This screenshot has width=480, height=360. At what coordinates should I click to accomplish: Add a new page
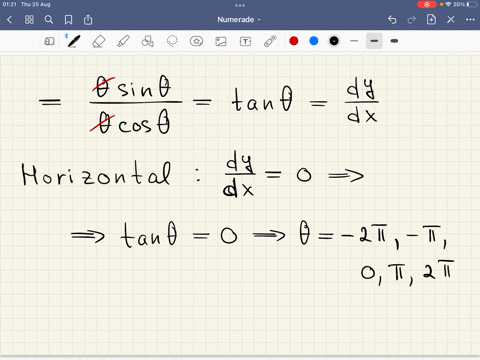(x=431, y=19)
